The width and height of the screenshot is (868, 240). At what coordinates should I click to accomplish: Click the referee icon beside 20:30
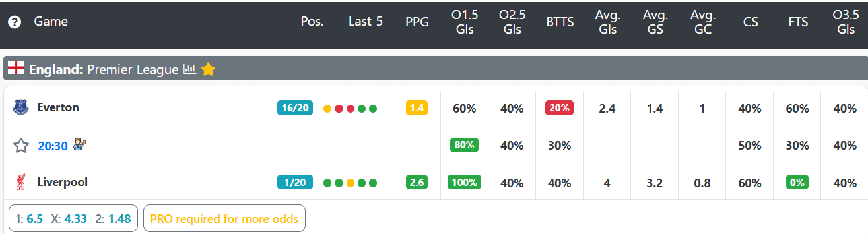pyautogui.click(x=80, y=145)
